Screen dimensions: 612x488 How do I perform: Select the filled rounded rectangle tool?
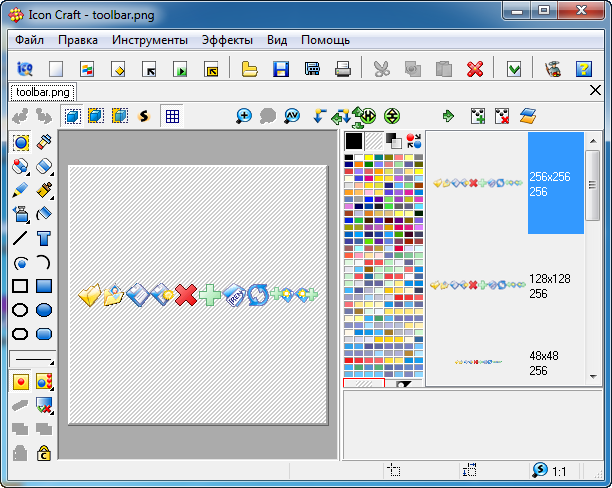[44, 334]
